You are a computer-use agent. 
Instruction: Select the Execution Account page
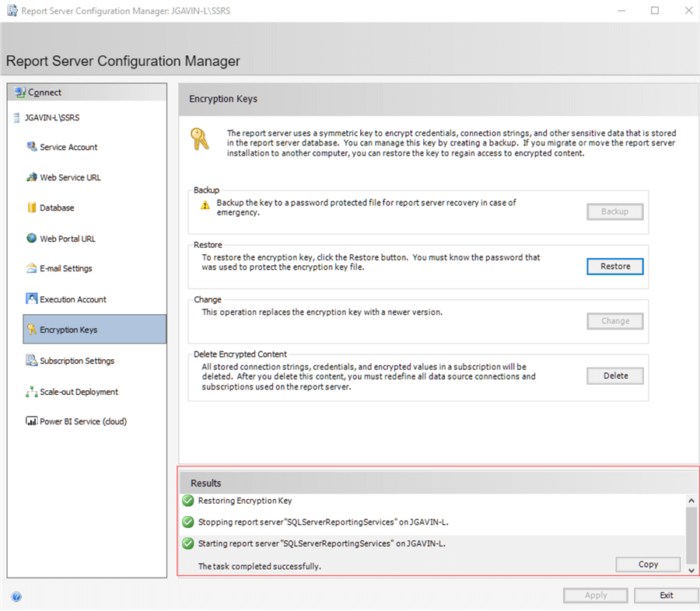[73, 299]
